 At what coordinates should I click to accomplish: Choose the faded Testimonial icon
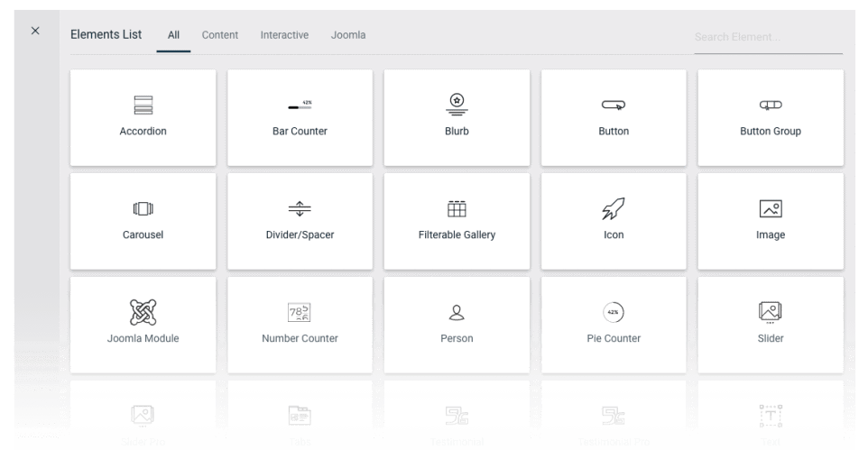[x=457, y=416]
